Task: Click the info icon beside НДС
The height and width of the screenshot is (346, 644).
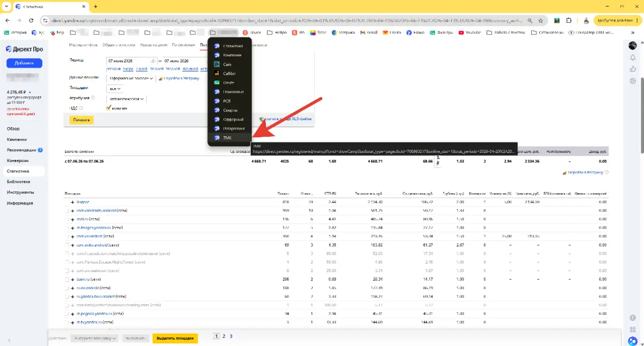Action: 81,108
